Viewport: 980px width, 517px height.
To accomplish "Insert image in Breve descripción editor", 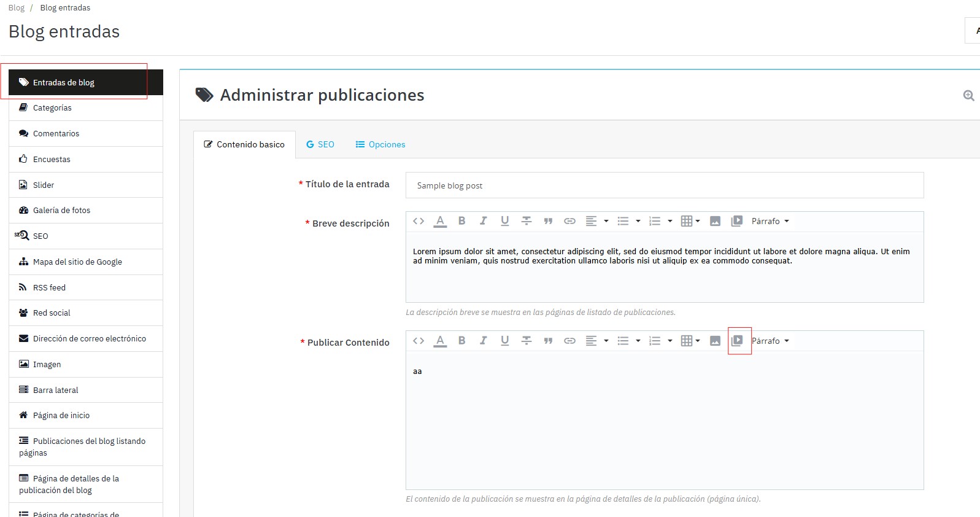I will [715, 221].
